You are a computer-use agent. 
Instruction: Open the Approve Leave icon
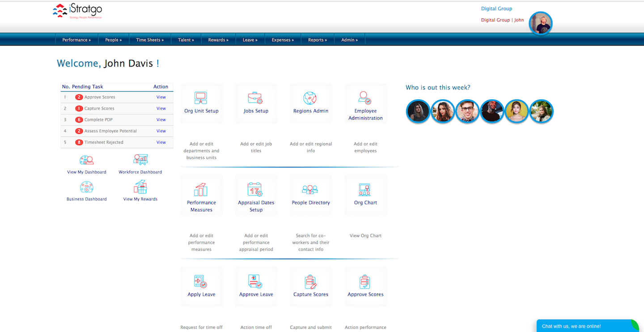pos(256,281)
